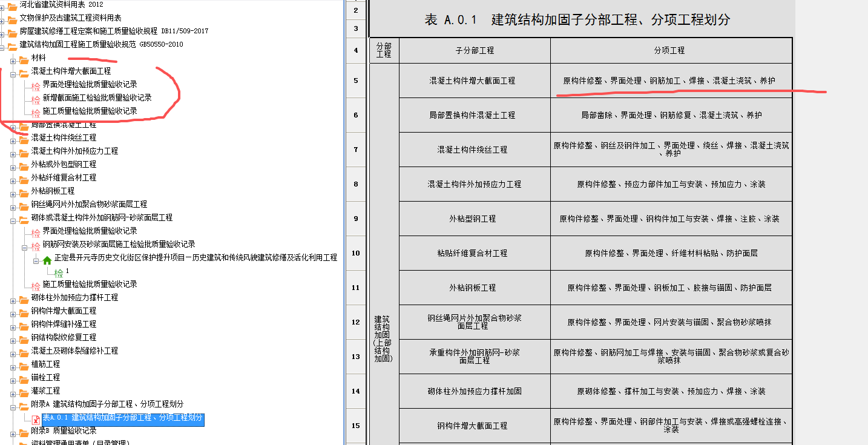Click folder icon of 植筋工程

(x=24, y=364)
